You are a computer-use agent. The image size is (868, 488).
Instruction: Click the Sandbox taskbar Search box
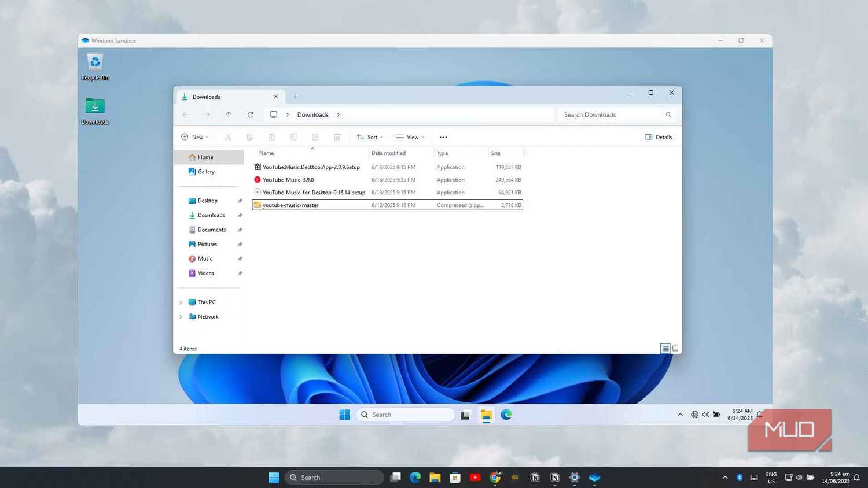click(406, 415)
